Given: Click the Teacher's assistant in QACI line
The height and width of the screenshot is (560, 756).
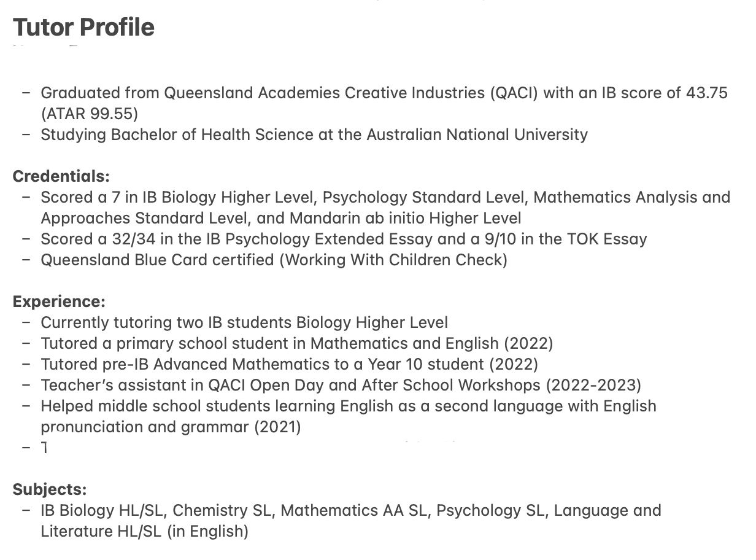Looking at the screenshot, I should pos(341,385).
